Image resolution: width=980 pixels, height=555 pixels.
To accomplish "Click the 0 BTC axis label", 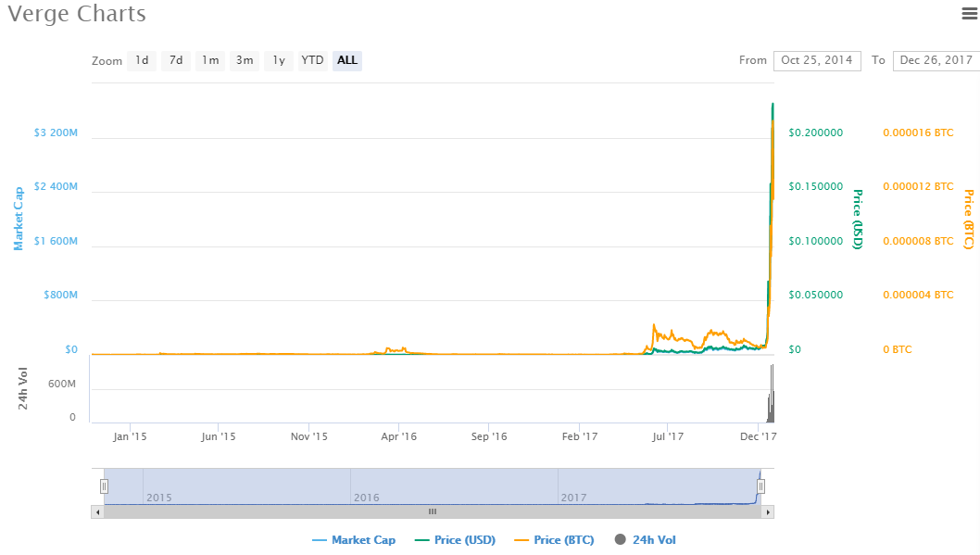I will (898, 350).
